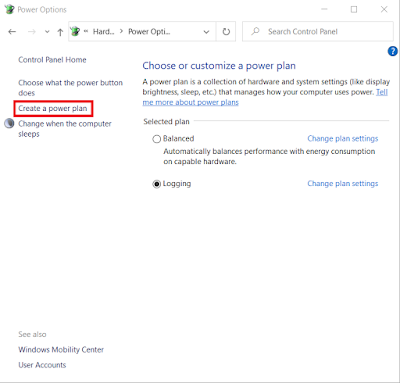Click the 'Choose or customize a power plan' heading
The width and height of the screenshot is (400, 383).
point(219,66)
